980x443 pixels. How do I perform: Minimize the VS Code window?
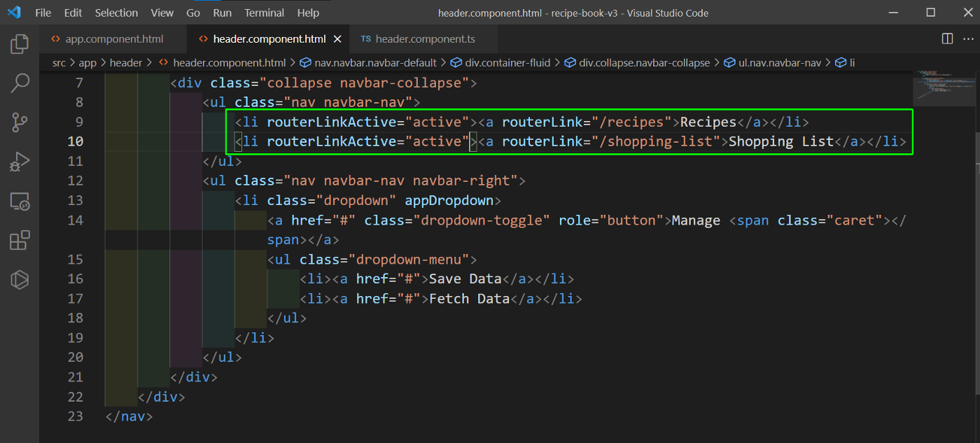pos(892,13)
